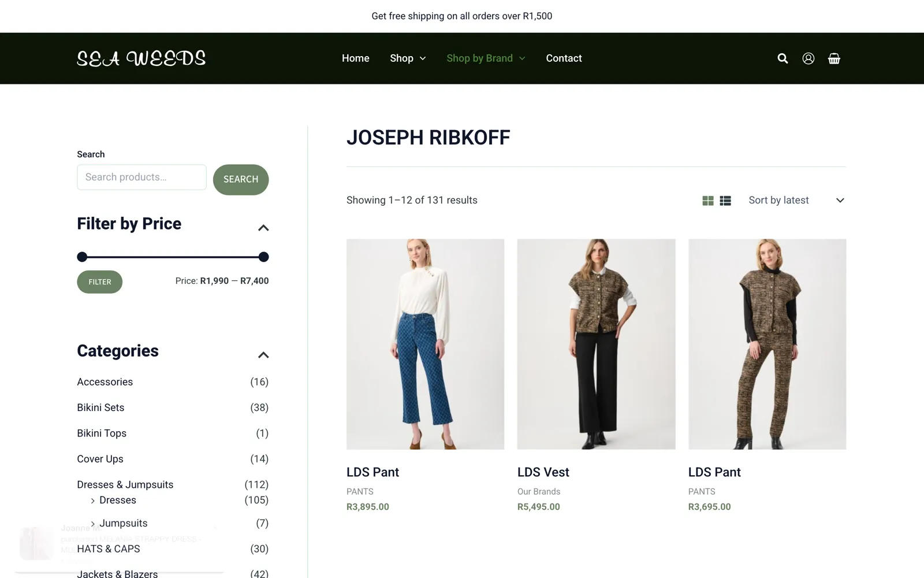Screen dimensions: 924x578
Task: Switch to grid view layout
Action: (708, 201)
